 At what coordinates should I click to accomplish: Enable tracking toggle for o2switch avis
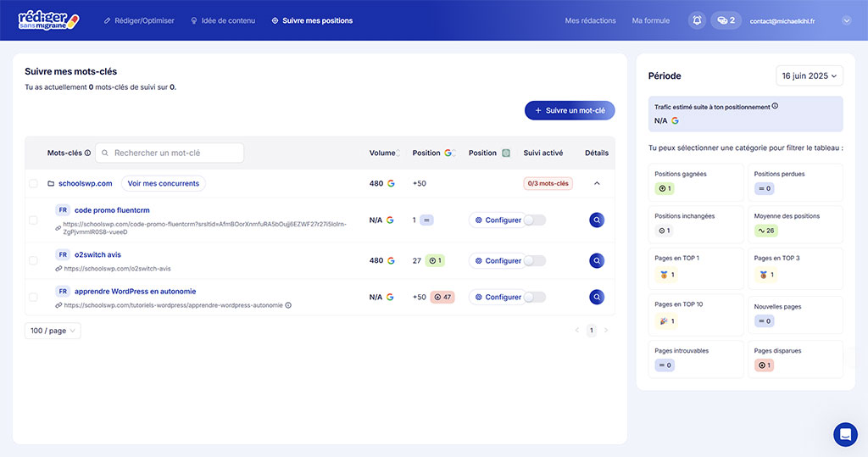pyautogui.click(x=535, y=260)
